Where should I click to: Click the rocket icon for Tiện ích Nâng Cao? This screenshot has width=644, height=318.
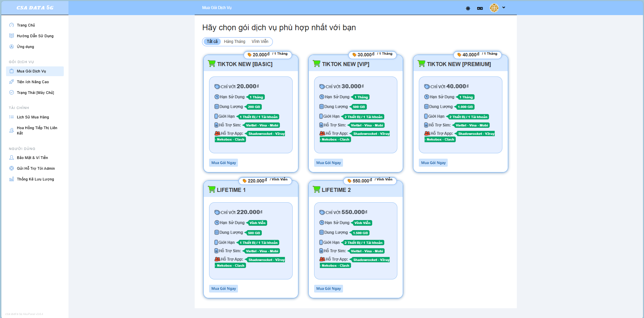[12, 82]
